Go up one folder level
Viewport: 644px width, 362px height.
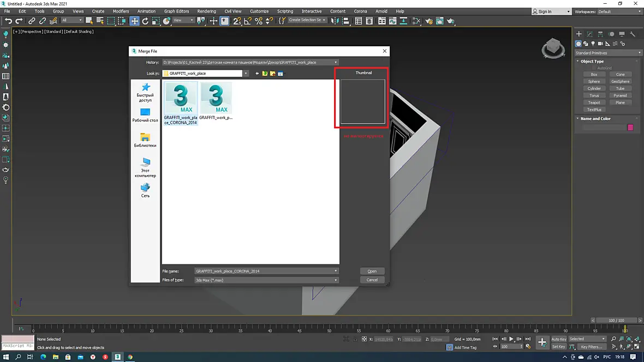(x=265, y=74)
